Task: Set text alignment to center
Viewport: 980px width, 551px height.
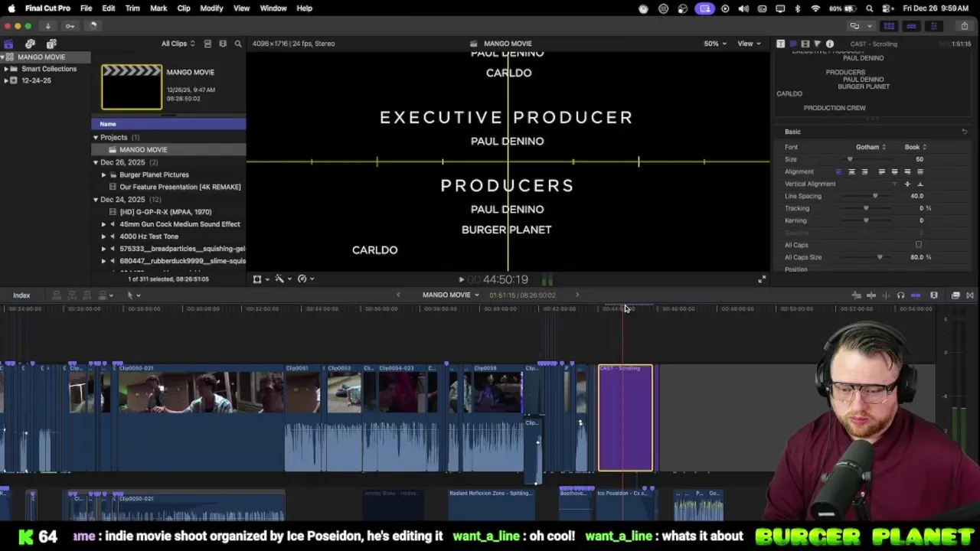Action: [851, 171]
